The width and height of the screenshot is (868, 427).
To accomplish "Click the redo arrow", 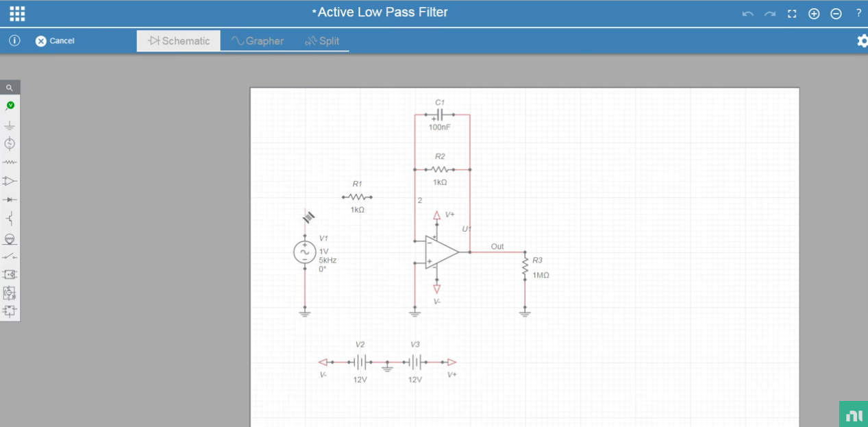I will click(770, 14).
